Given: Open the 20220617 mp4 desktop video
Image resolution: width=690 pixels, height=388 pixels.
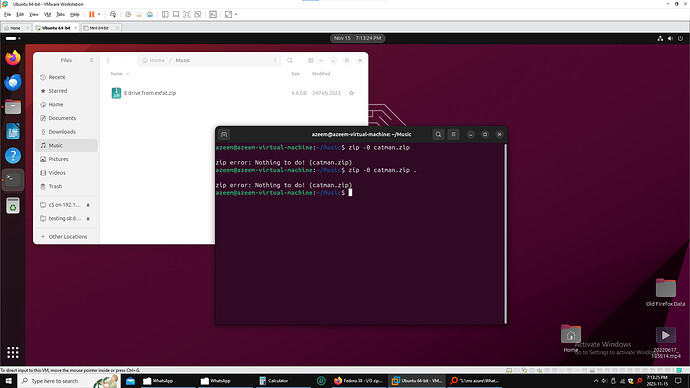Looking at the screenshot, I should click(x=665, y=342).
